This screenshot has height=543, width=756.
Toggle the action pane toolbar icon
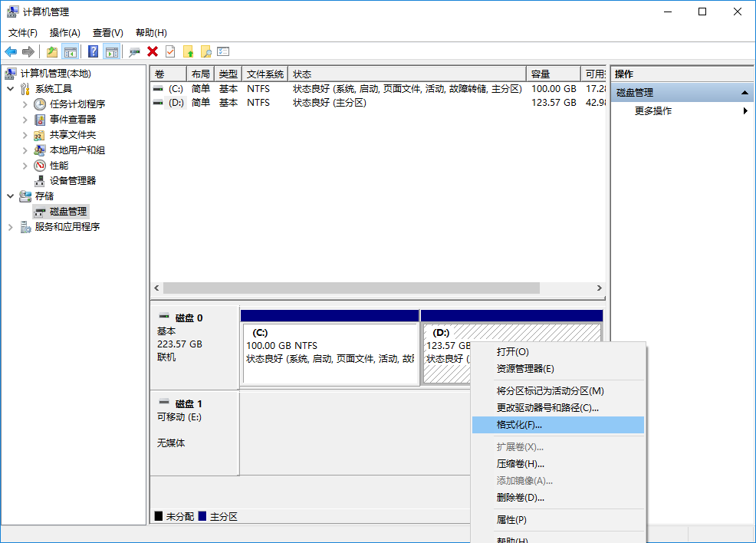pyautogui.click(x=111, y=51)
